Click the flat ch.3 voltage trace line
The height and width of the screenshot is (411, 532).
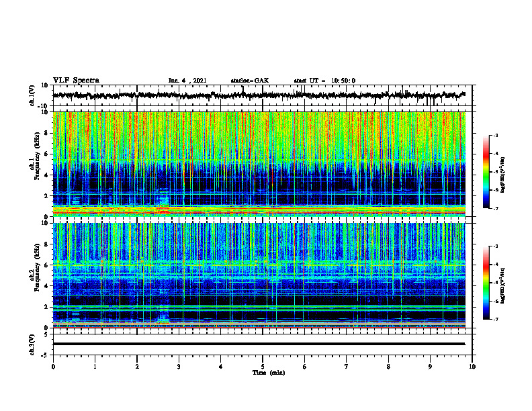pos(259,344)
